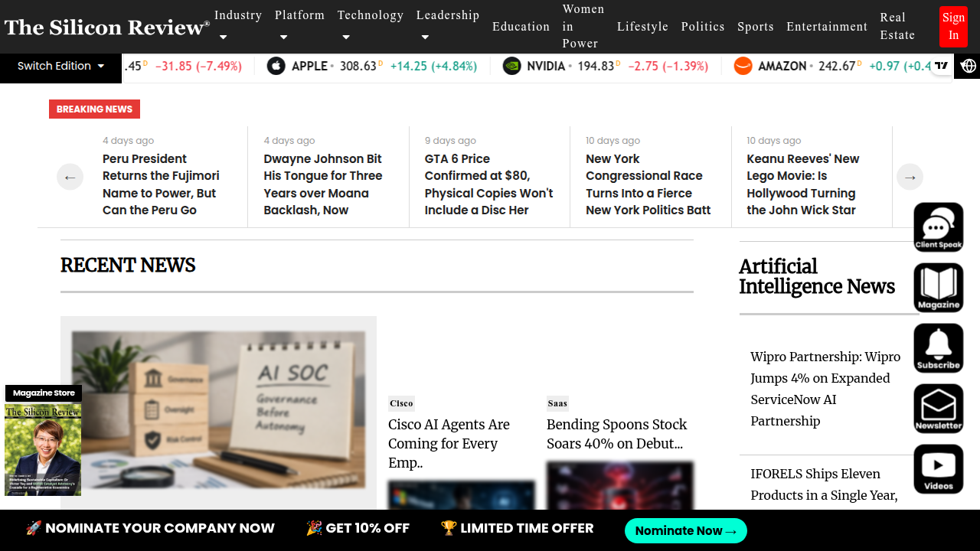Click the globe icon beside the stock ticker
The height and width of the screenshot is (551, 980).
pyautogui.click(x=969, y=67)
